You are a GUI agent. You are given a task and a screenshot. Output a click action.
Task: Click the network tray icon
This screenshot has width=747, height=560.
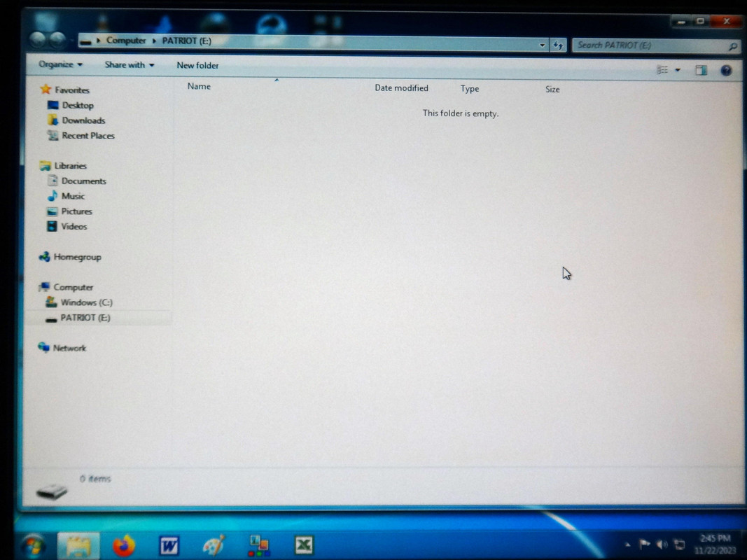coord(680,545)
